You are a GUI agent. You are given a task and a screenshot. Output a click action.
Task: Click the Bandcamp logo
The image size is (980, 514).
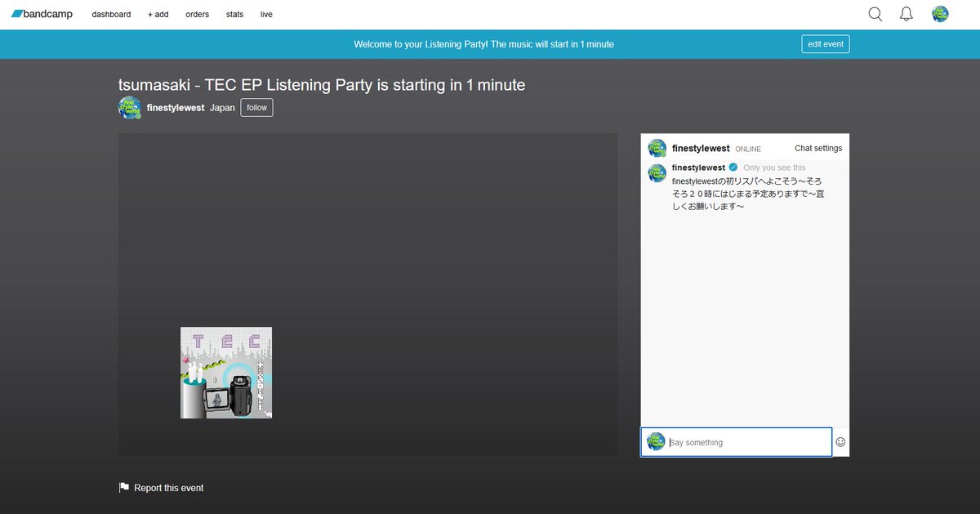pos(42,14)
